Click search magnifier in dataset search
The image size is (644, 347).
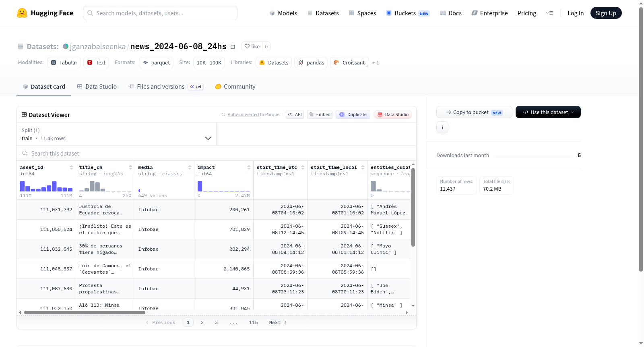click(x=25, y=153)
